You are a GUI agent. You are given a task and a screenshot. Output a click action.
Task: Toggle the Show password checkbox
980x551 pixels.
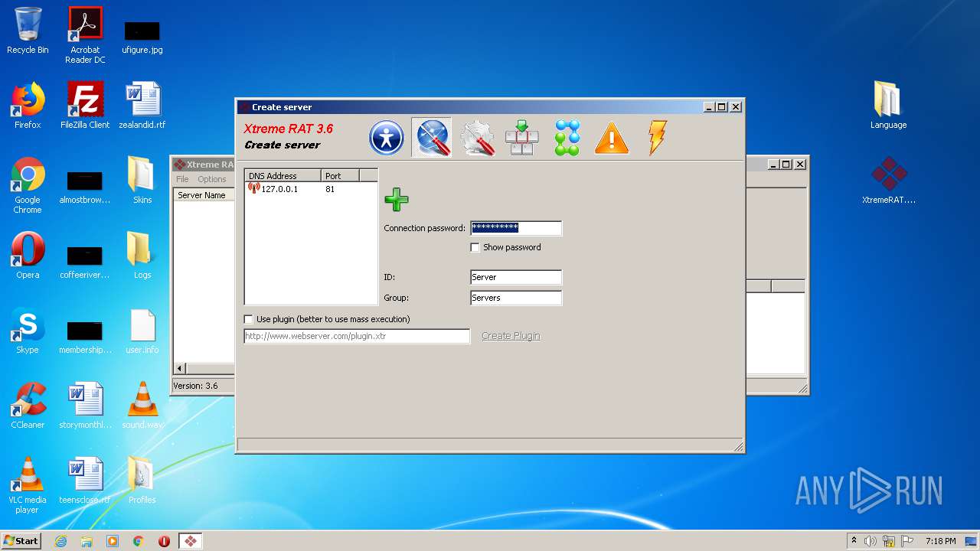(x=475, y=247)
